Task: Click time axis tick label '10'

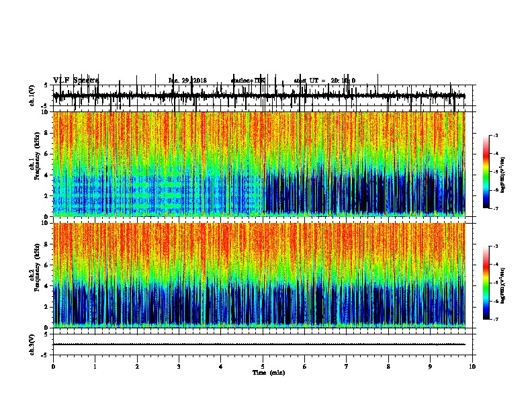Action: click(472, 367)
